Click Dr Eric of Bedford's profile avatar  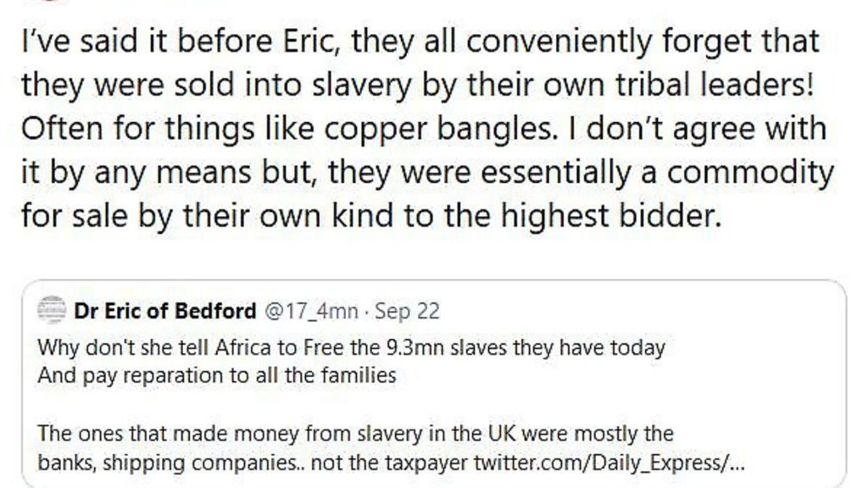pyautogui.click(x=52, y=310)
